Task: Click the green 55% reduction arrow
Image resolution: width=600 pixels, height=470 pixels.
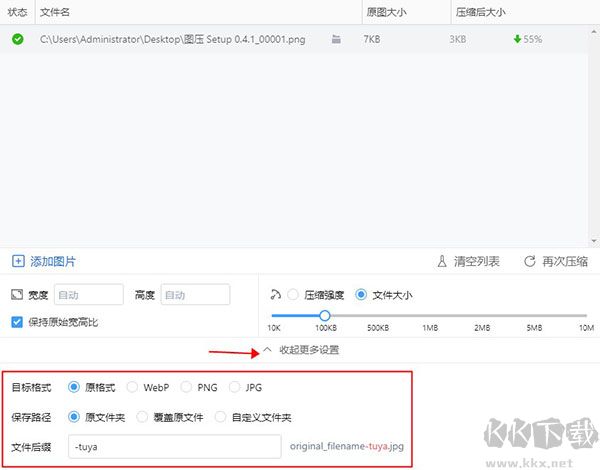Action: tap(516, 39)
